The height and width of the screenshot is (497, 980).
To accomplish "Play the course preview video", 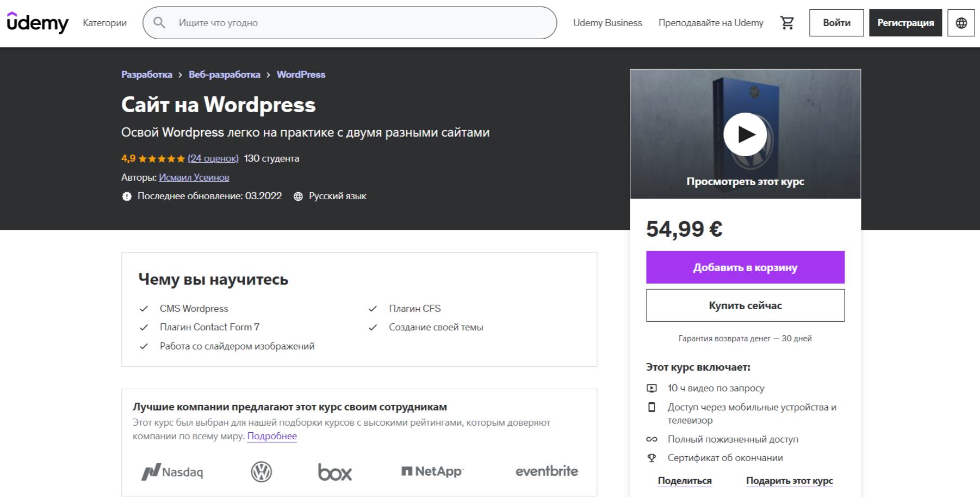I will pos(745,134).
